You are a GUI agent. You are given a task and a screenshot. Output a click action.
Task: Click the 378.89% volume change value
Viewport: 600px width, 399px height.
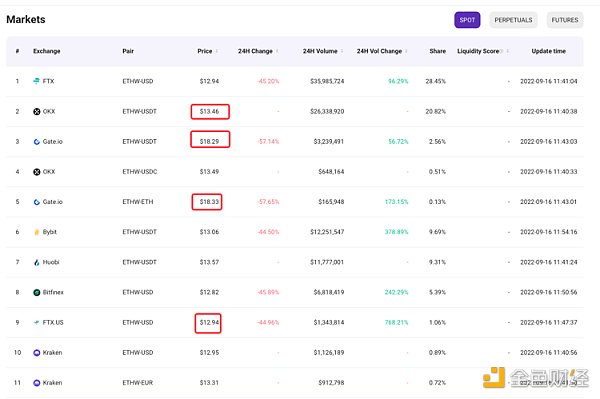396,232
